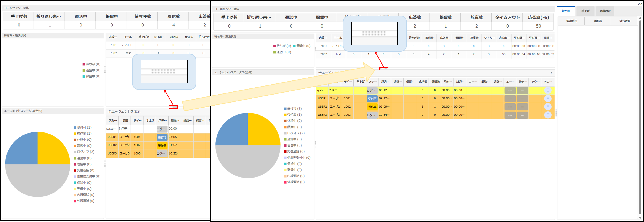Viewport: 644px width, 222px height.
Task: Click USER1's first gray --- button
Action: 510,99
